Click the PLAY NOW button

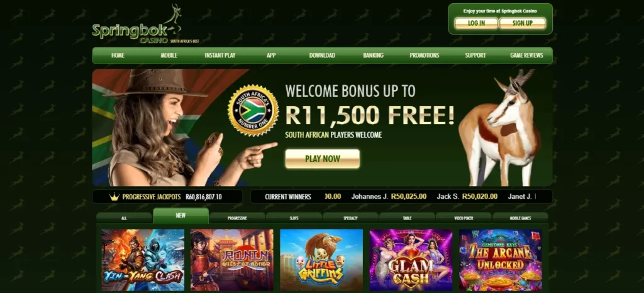click(323, 159)
